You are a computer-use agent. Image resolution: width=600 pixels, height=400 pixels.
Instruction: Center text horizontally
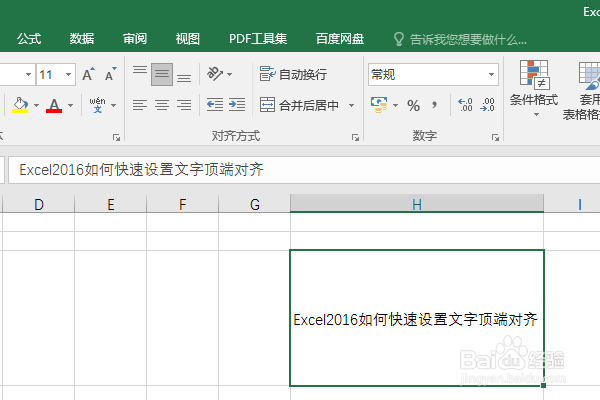pyautogui.click(x=162, y=105)
